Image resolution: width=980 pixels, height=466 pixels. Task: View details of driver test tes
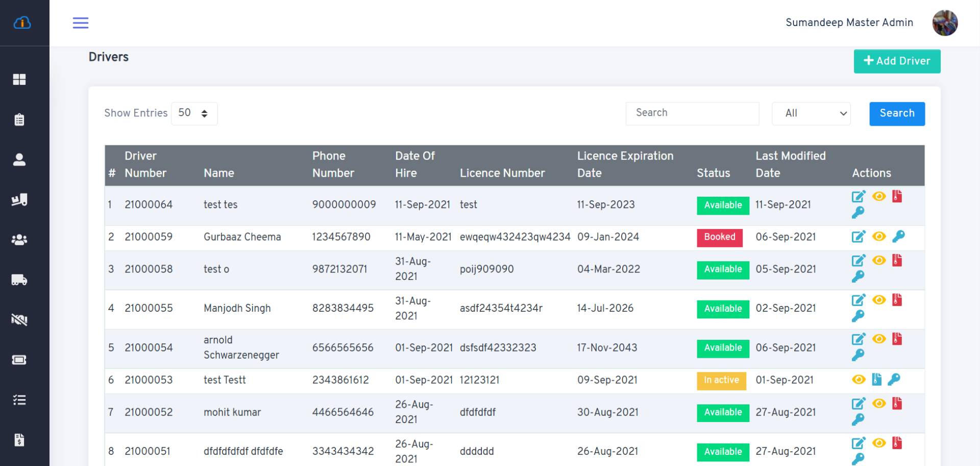pos(879,196)
